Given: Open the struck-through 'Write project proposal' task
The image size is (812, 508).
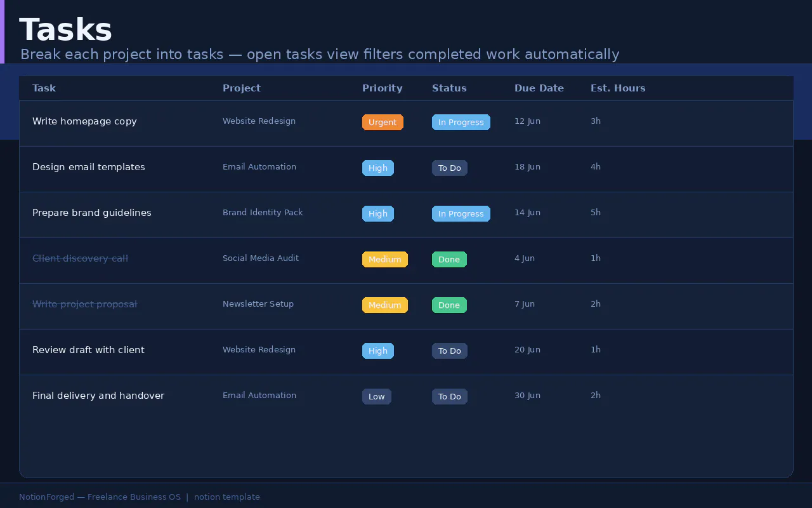Looking at the screenshot, I should click(x=85, y=304).
